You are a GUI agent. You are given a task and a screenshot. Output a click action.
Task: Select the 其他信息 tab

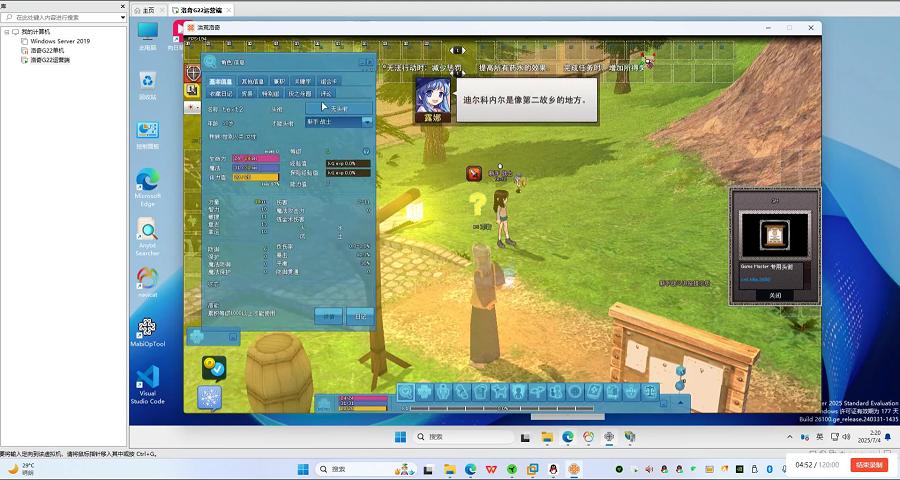[252, 82]
